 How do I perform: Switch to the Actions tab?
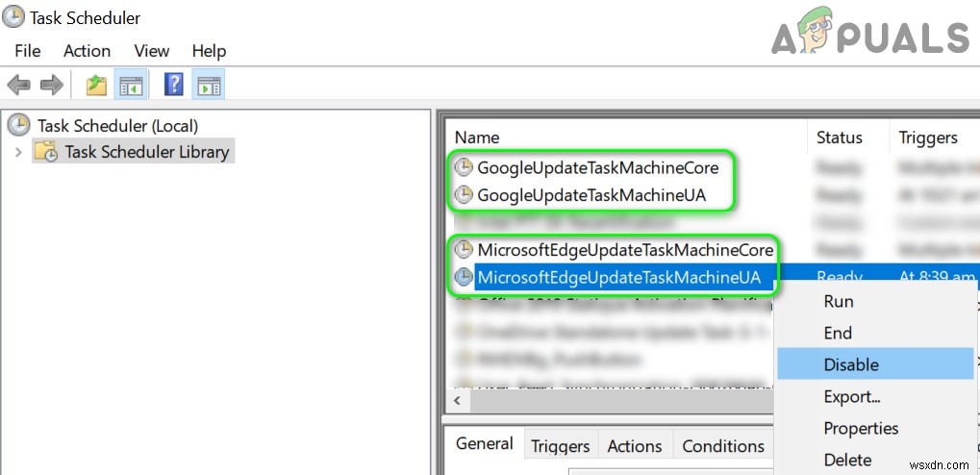click(635, 446)
